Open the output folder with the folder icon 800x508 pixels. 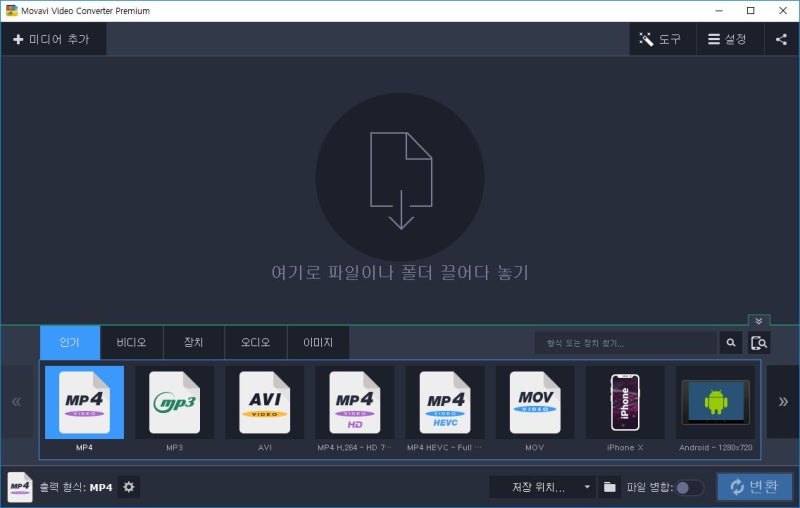click(609, 487)
